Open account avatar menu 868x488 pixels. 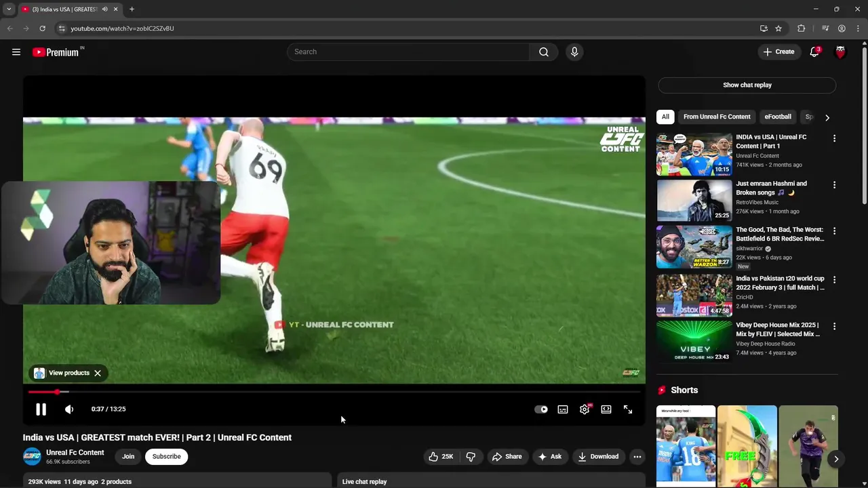pos(841,52)
